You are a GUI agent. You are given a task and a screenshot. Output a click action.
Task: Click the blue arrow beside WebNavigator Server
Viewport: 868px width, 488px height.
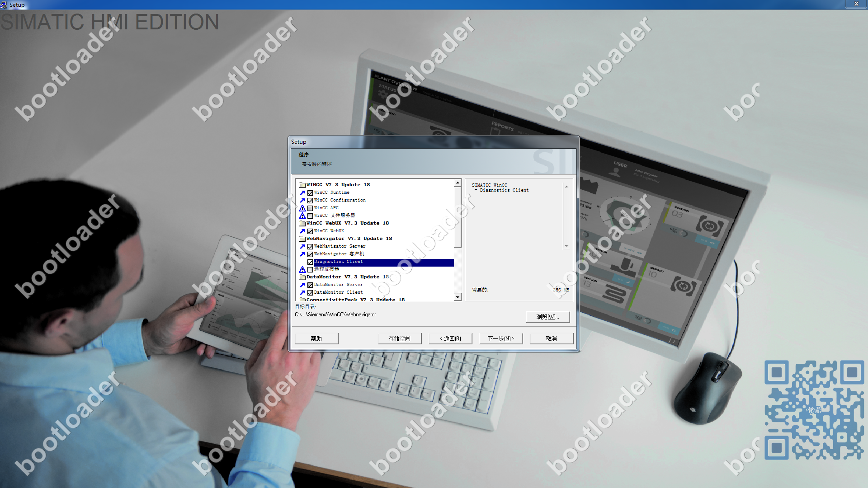(x=302, y=246)
